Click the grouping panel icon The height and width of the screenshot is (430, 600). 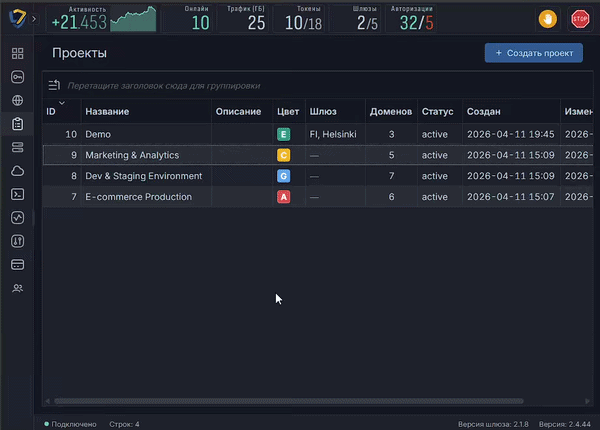click(x=54, y=85)
